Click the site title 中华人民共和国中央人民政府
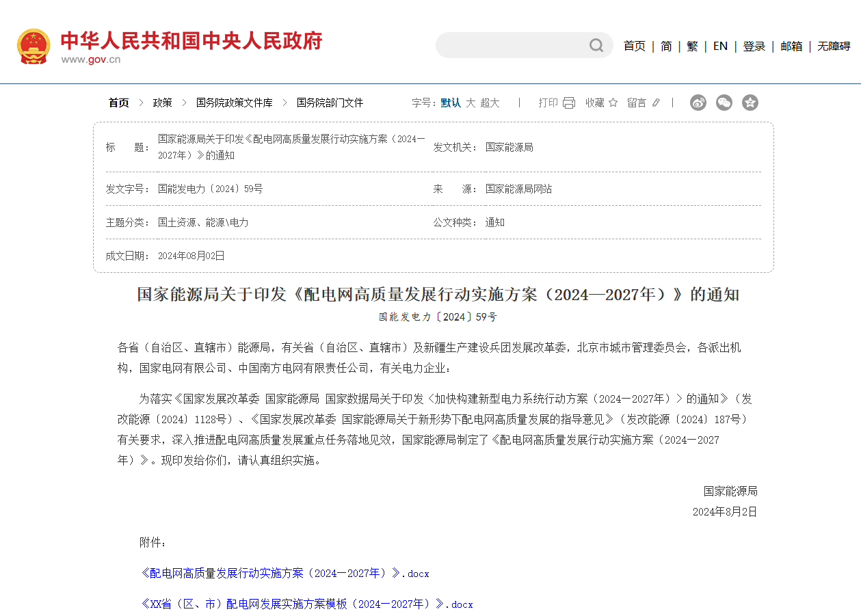The width and height of the screenshot is (861, 616). pos(191,40)
